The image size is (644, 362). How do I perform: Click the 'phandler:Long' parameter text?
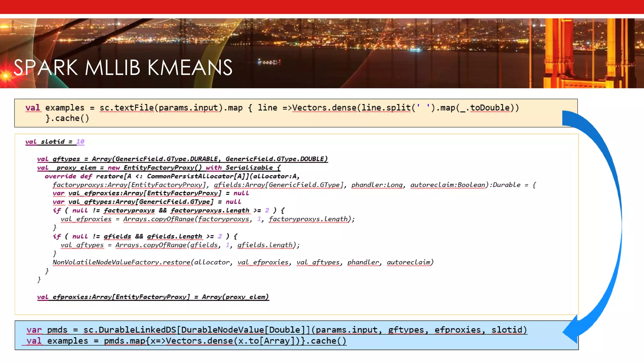[377, 185]
